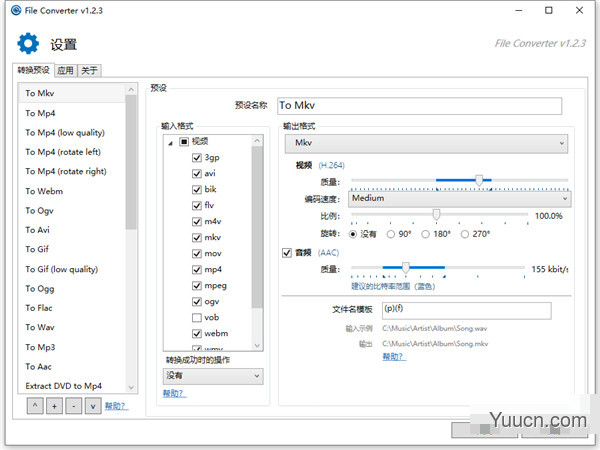Select the 90° rotation radio button
Viewport: 600px width, 450px height.
pos(390,234)
